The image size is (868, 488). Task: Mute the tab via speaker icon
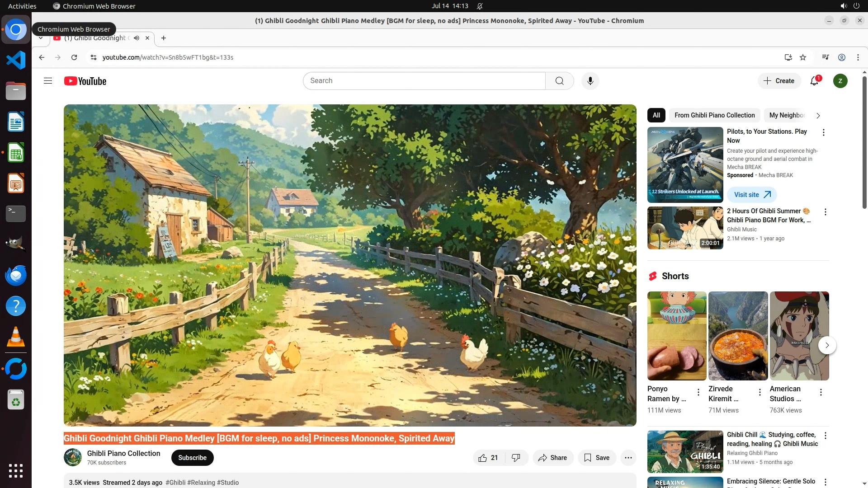(137, 38)
